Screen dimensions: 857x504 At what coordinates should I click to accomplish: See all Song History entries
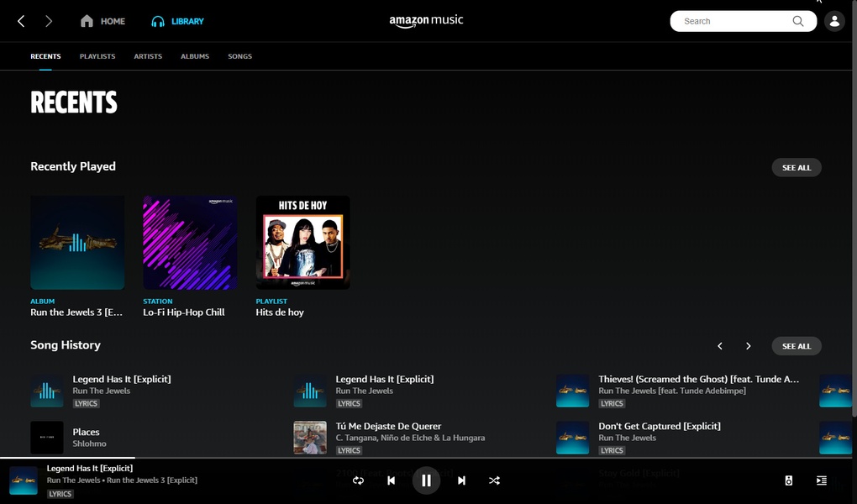[x=797, y=346]
